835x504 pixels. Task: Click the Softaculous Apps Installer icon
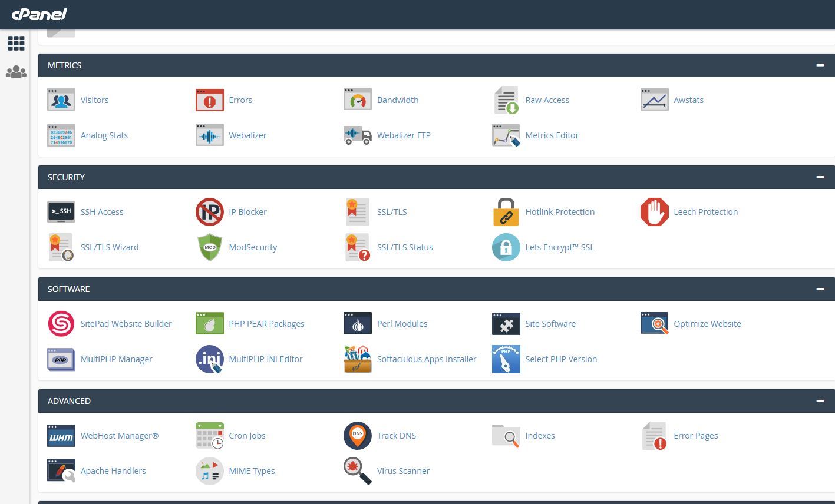coord(357,359)
